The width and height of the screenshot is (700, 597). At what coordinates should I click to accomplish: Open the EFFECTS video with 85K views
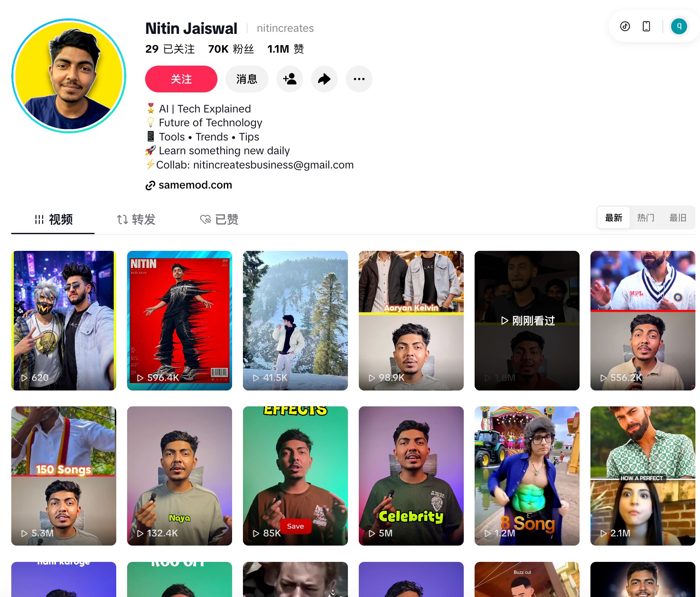(x=295, y=476)
